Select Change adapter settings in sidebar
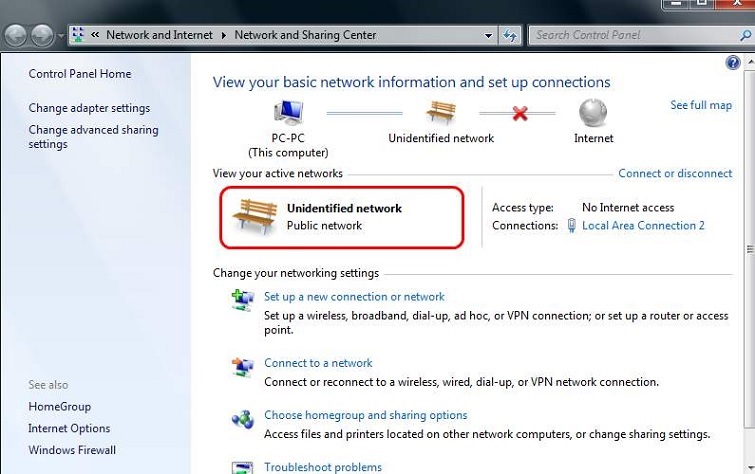755x474 pixels. 89,108
